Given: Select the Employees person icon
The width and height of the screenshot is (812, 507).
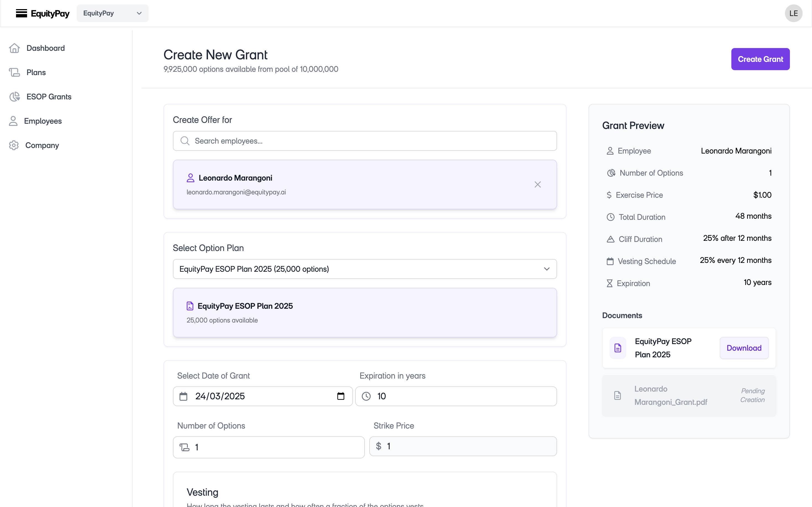Looking at the screenshot, I should point(13,121).
